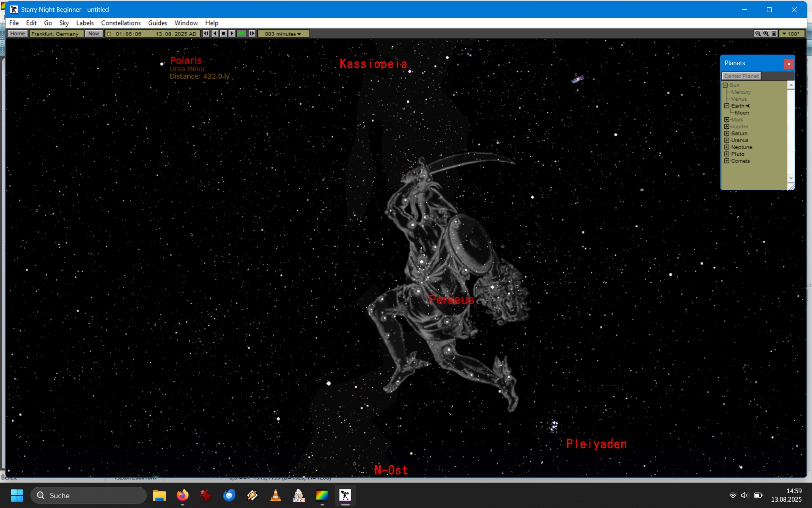The image size is (812, 508).
Task: Click the Pleiades star cluster
Action: point(554,425)
